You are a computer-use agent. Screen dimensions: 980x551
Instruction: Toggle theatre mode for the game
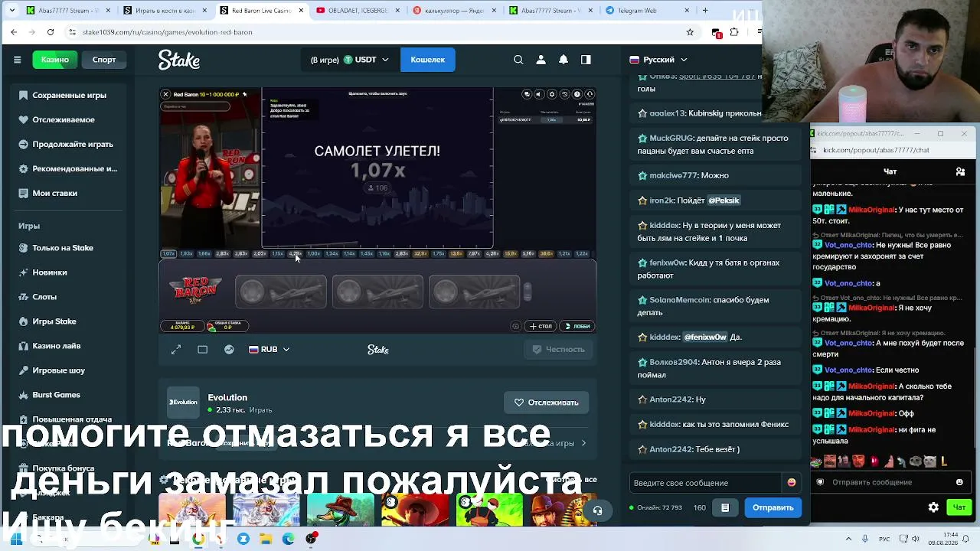pos(203,350)
